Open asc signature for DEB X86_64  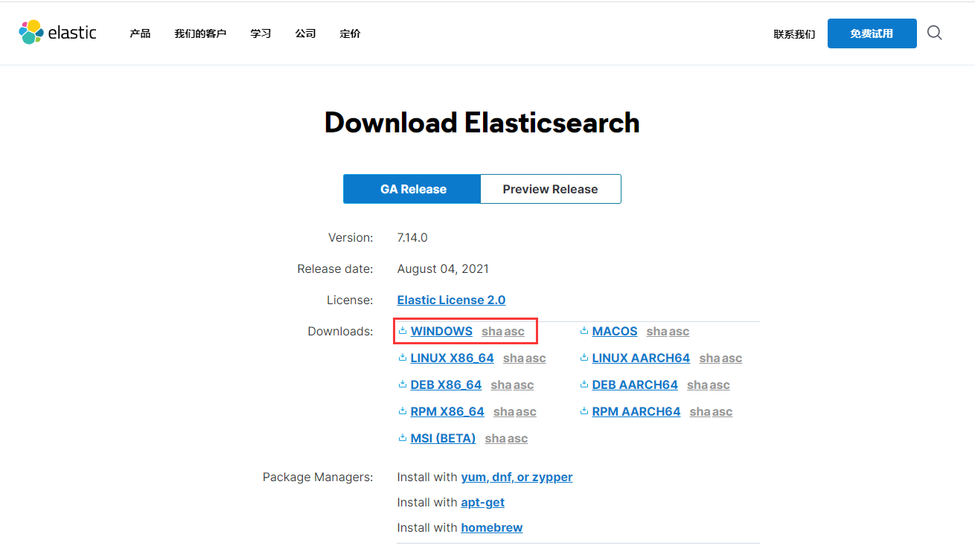[523, 385]
